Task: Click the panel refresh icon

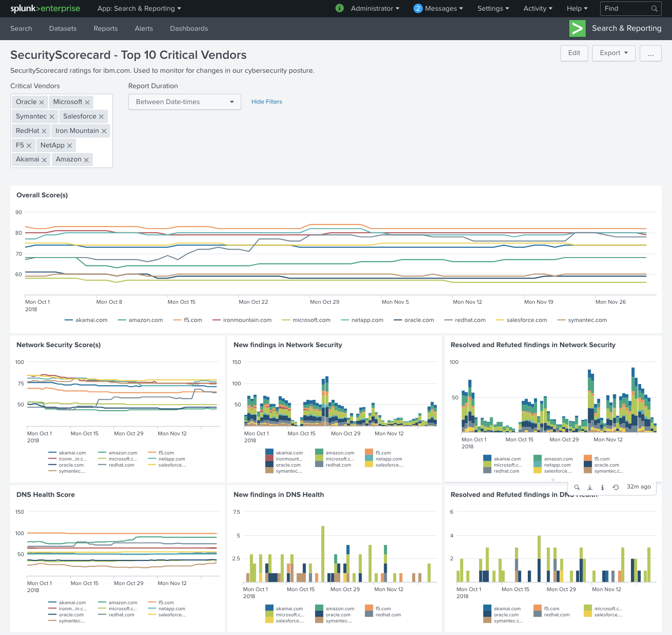Action: coord(616,487)
